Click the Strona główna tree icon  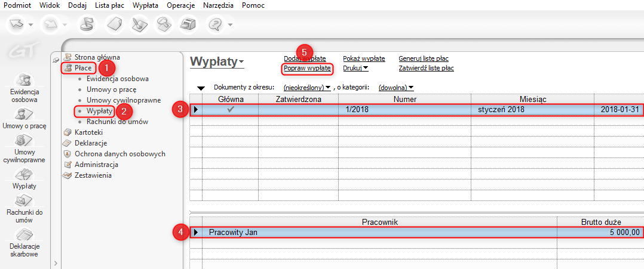click(67, 57)
